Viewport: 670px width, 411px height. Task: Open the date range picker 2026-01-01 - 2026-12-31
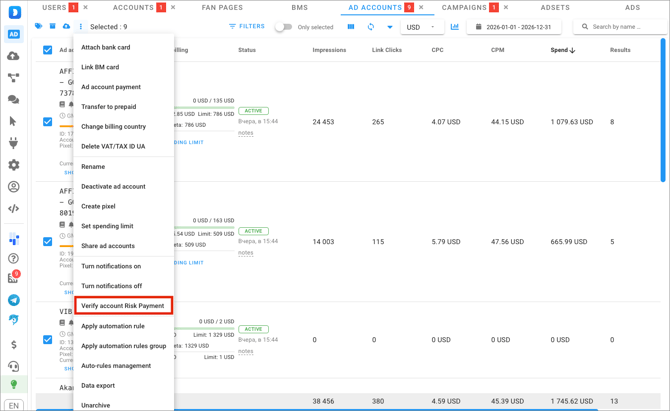(513, 27)
